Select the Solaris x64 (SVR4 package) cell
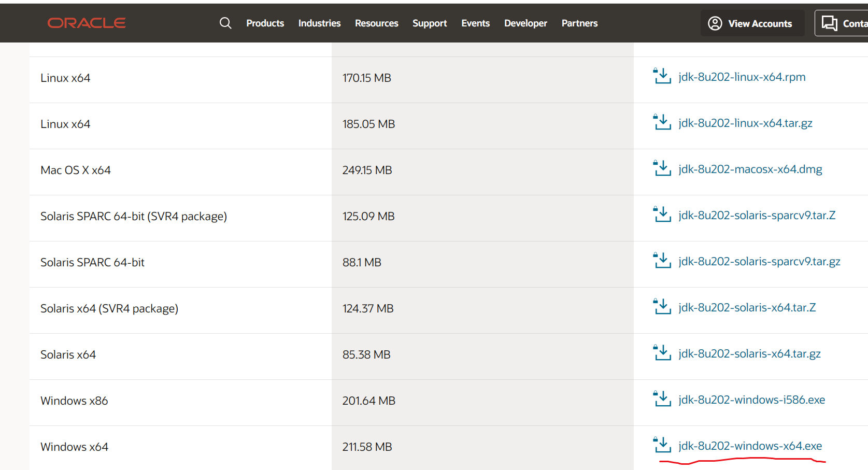Screen dimensions: 868x470 [x=180, y=310]
